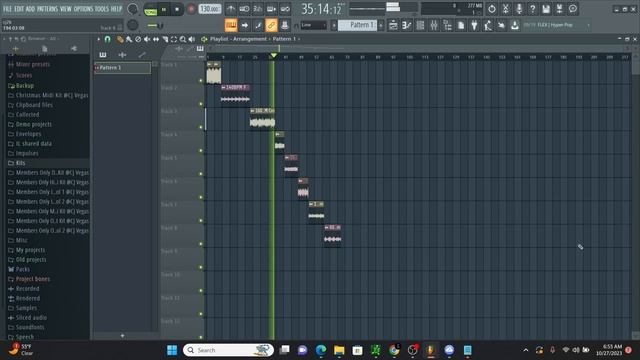Image resolution: width=640 pixels, height=360 pixels.
Task: Open the Windows Start button
Action: [x=172, y=350]
